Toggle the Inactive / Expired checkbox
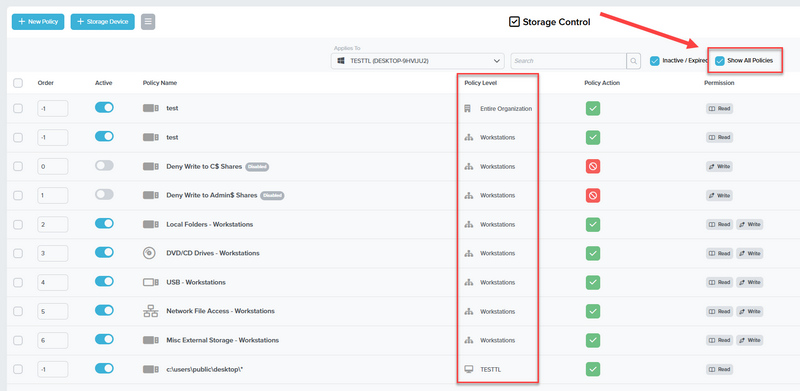Image resolution: width=800 pixels, height=391 pixels. coord(655,61)
